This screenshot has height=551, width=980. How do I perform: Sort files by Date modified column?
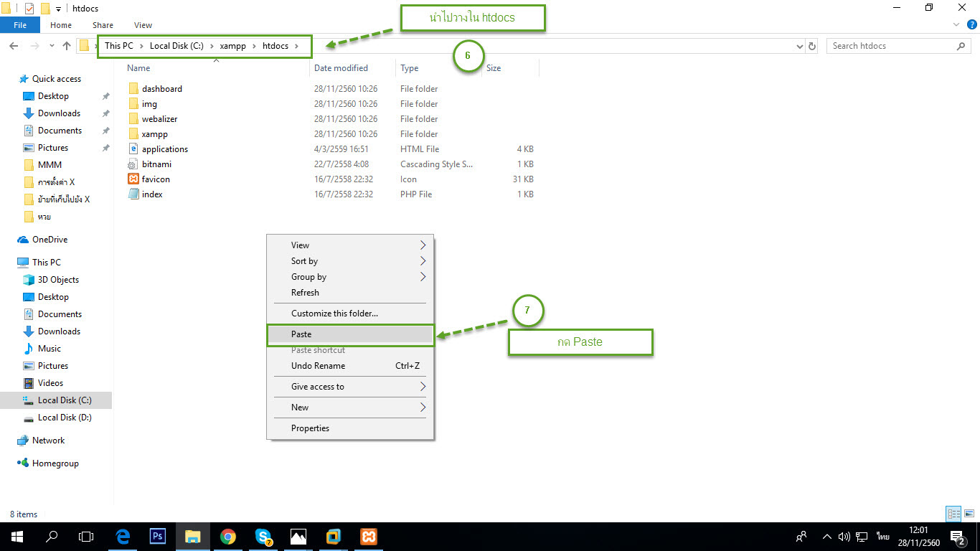pyautogui.click(x=341, y=68)
